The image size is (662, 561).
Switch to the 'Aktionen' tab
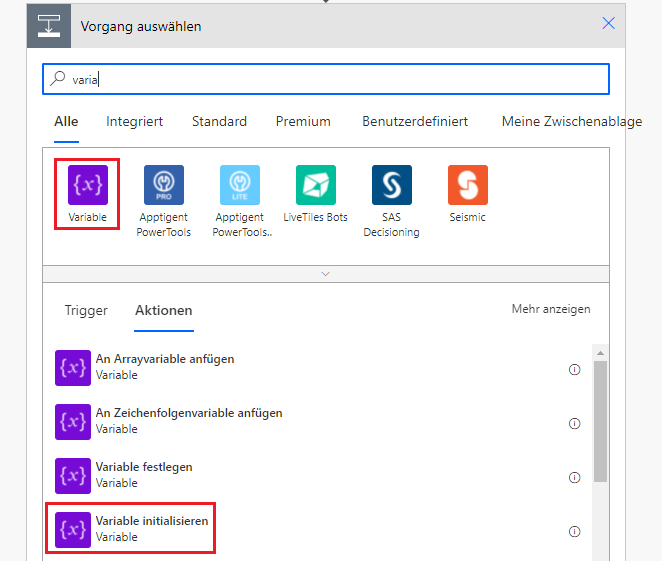pyautogui.click(x=164, y=311)
